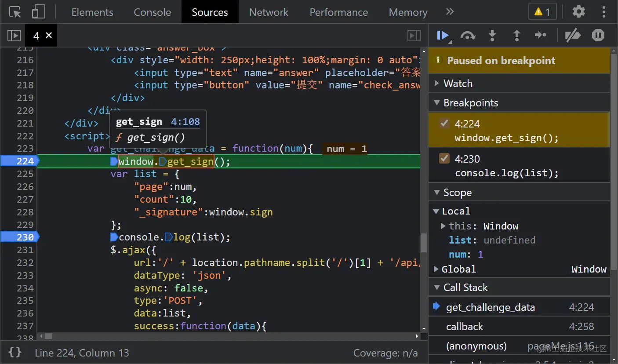Click line number 231 in gutter
This screenshot has height=364, width=618.
point(25,250)
